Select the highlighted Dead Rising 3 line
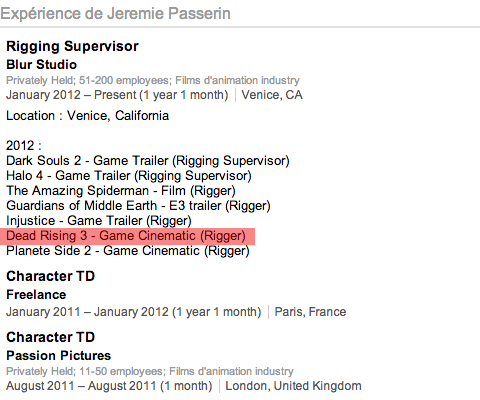The image size is (480, 400). pyautogui.click(x=126, y=236)
